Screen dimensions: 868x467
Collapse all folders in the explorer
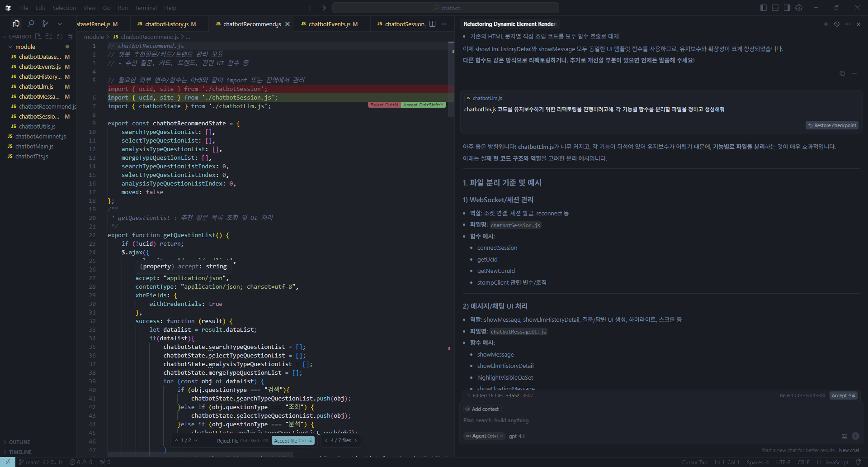coord(71,37)
